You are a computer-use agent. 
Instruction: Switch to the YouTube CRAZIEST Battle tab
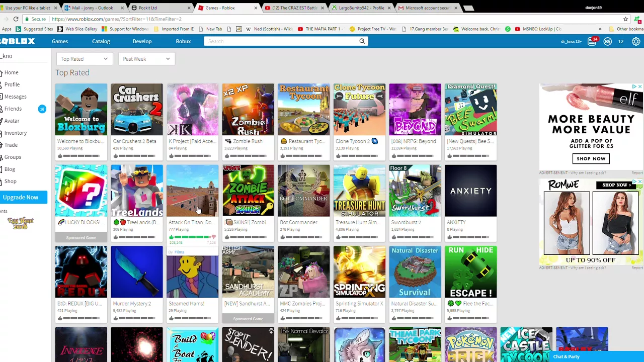click(294, 8)
